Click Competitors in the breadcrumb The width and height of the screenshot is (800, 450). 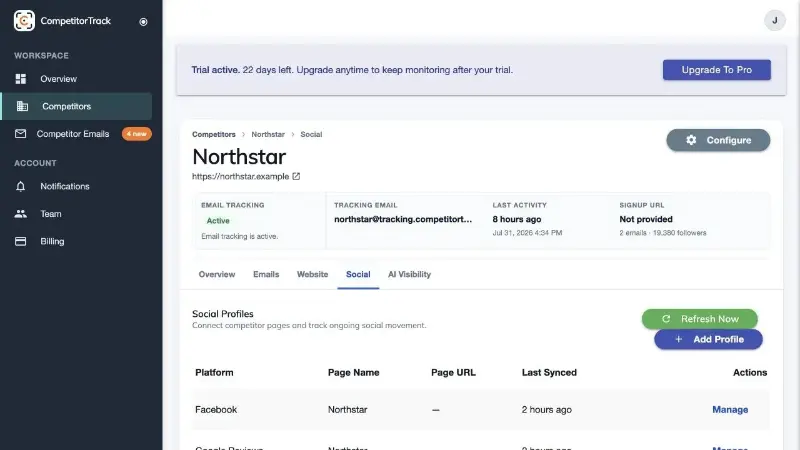(x=214, y=134)
